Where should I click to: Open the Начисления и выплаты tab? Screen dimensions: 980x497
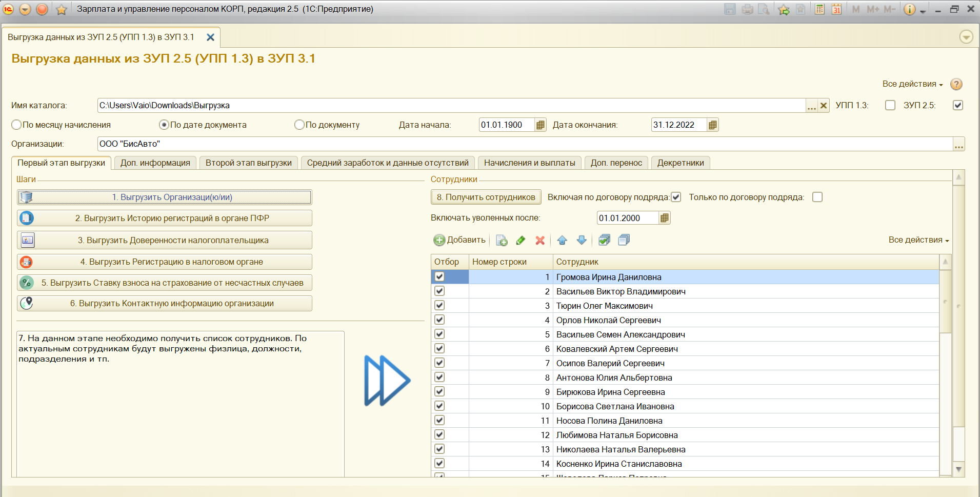(530, 163)
